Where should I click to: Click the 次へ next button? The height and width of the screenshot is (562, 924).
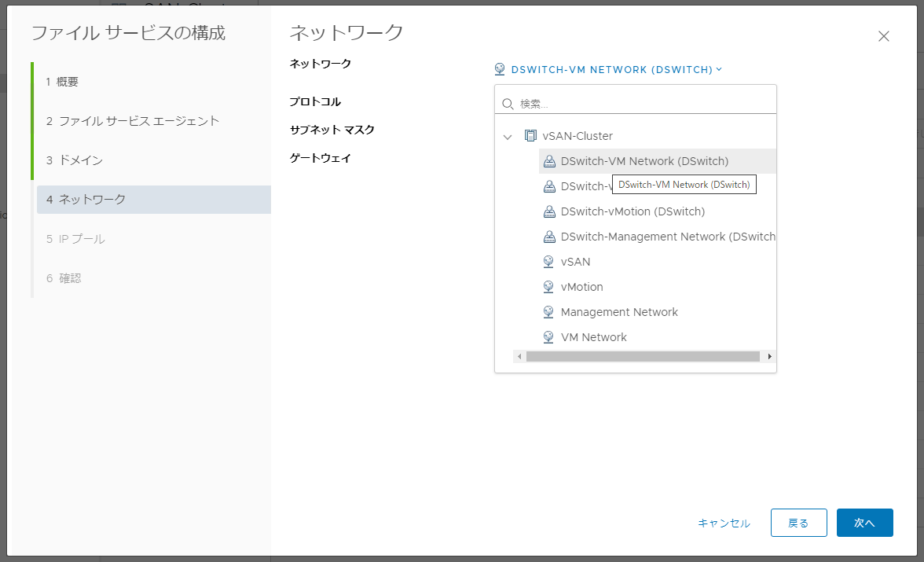click(x=864, y=523)
